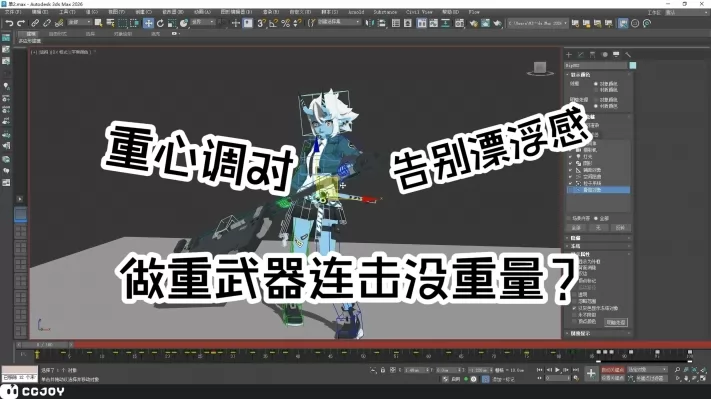Click the object color swatch beside name field
This screenshot has width=711, height=399.
(x=633, y=65)
